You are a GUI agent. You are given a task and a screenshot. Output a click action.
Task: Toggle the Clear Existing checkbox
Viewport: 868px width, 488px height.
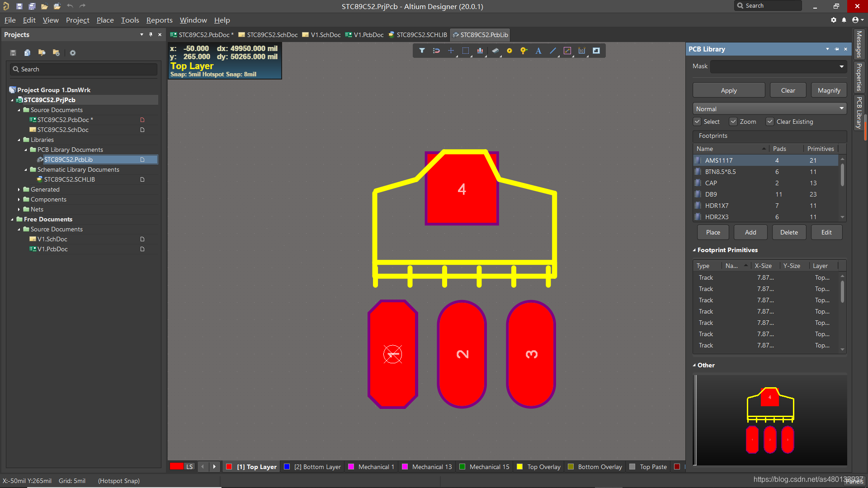tap(770, 122)
